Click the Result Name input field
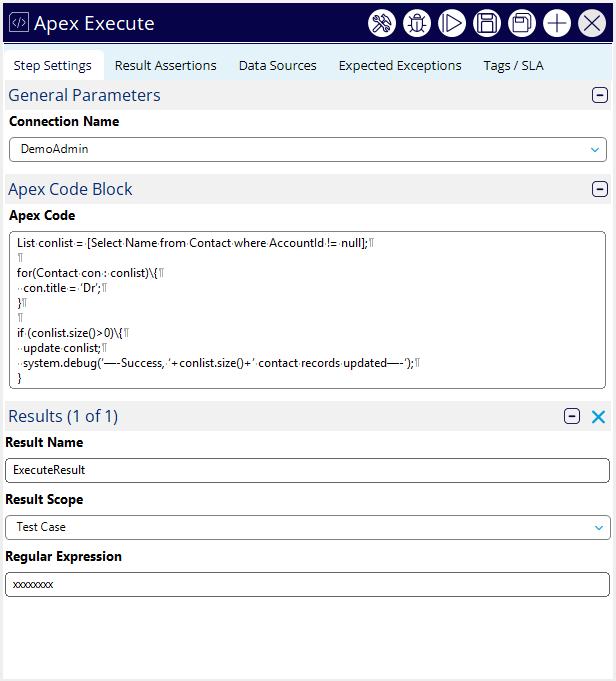The height and width of the screenshot is (681, 616). coord(308,470)
